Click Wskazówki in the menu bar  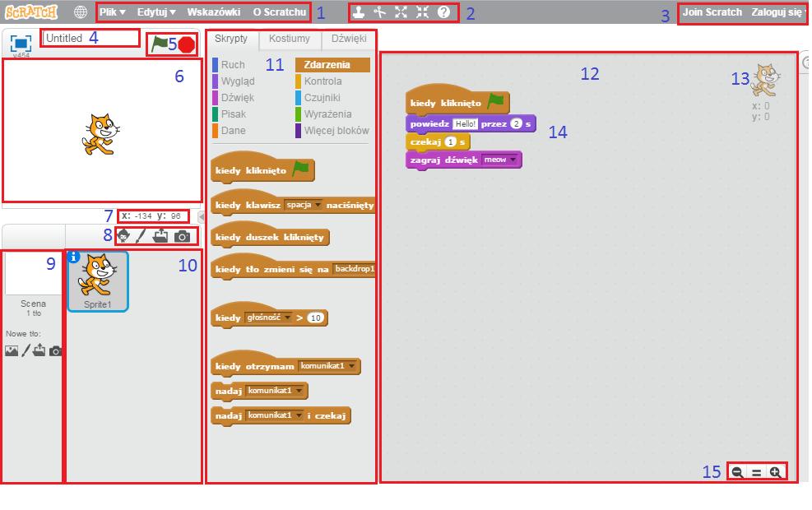tap(213, 12)
